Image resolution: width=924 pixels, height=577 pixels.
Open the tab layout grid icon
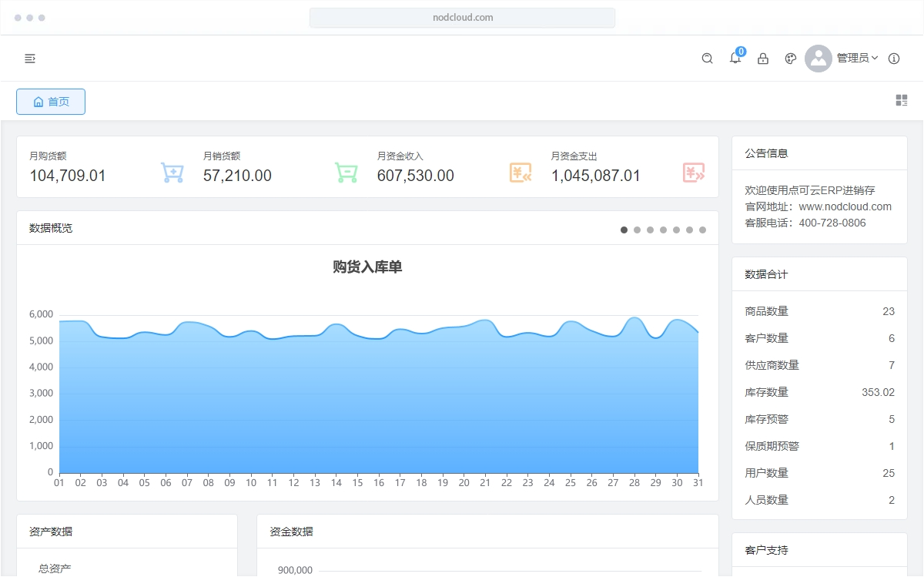click(x=902, y=100)
